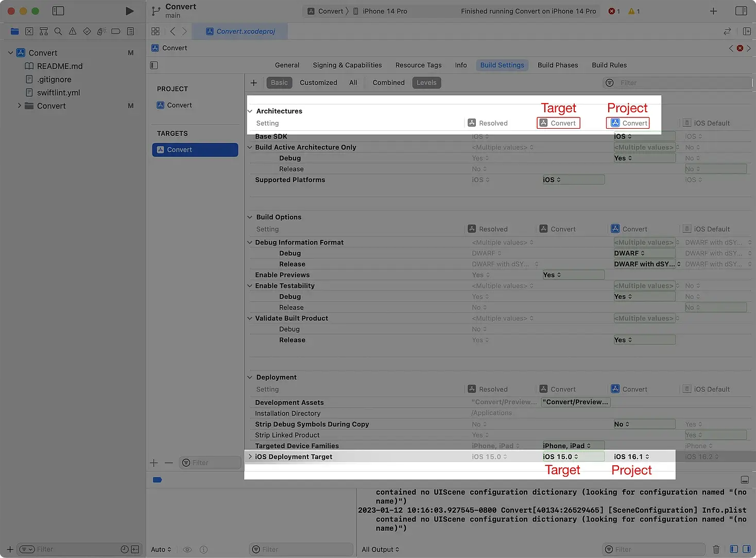Viewport: 756px width, 558px height.
Task: Open the Symbol navigator hierarchy icon
Action: pyautogui.click(x=44, y=31)
